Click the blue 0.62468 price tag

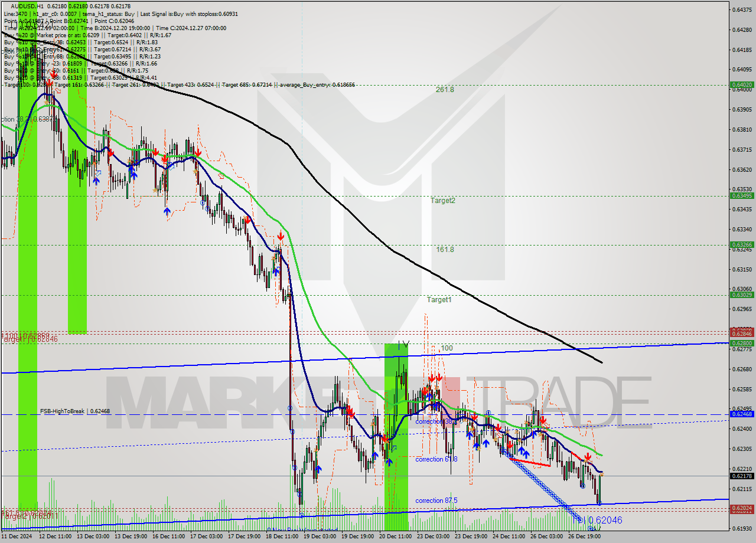(742, 414)
